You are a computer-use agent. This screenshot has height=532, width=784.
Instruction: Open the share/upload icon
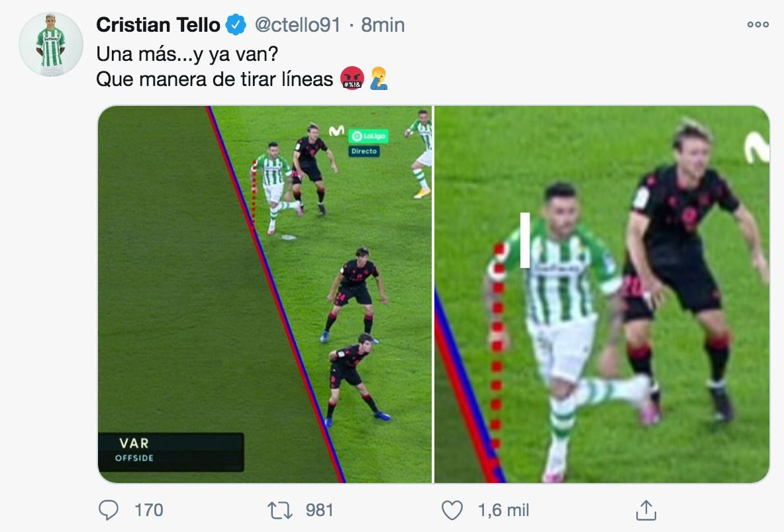click(x=647, y=510)
